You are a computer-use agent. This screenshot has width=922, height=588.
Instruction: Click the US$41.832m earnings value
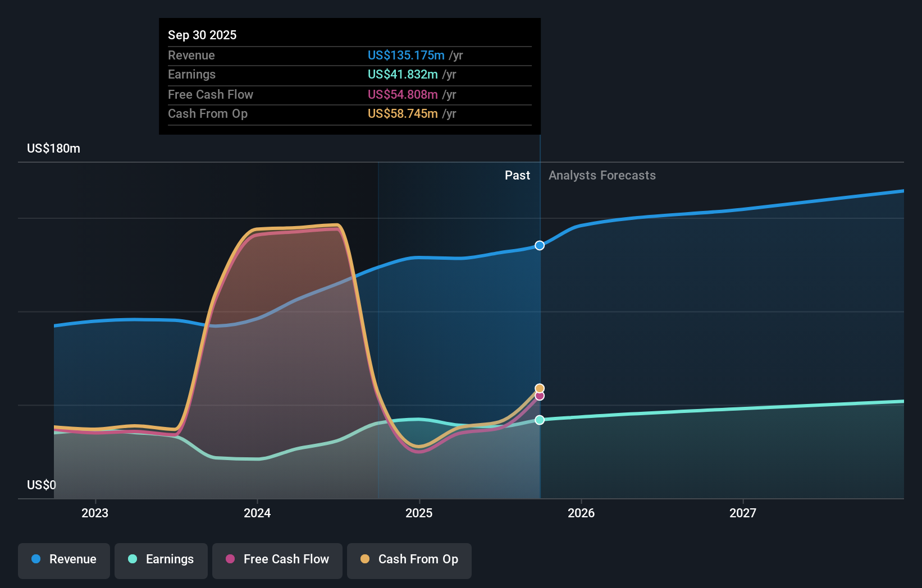click(403, 74)
